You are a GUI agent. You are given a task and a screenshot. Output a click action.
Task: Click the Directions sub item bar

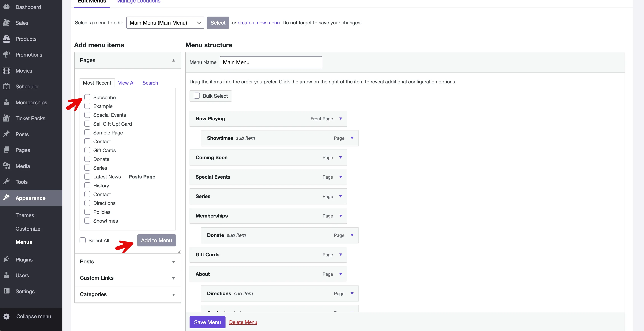tap(280, 293)
